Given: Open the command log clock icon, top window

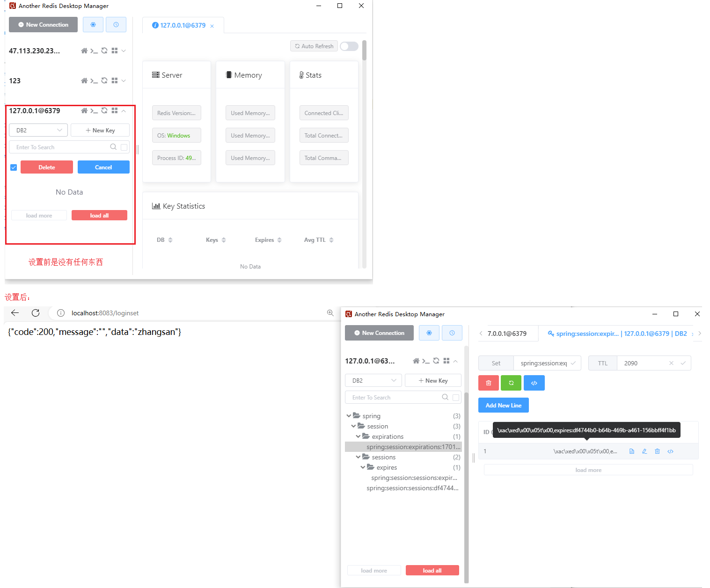Looking at the screenshot, I should point(116,25).
